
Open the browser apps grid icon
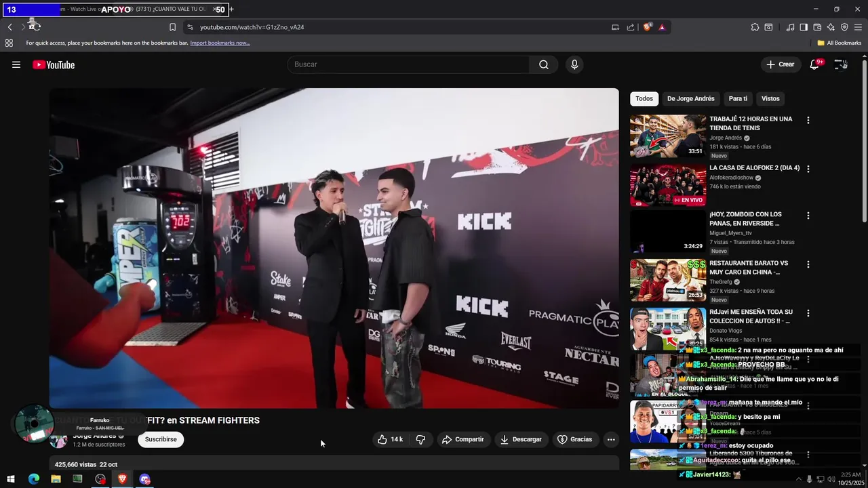tap(9, 43)
